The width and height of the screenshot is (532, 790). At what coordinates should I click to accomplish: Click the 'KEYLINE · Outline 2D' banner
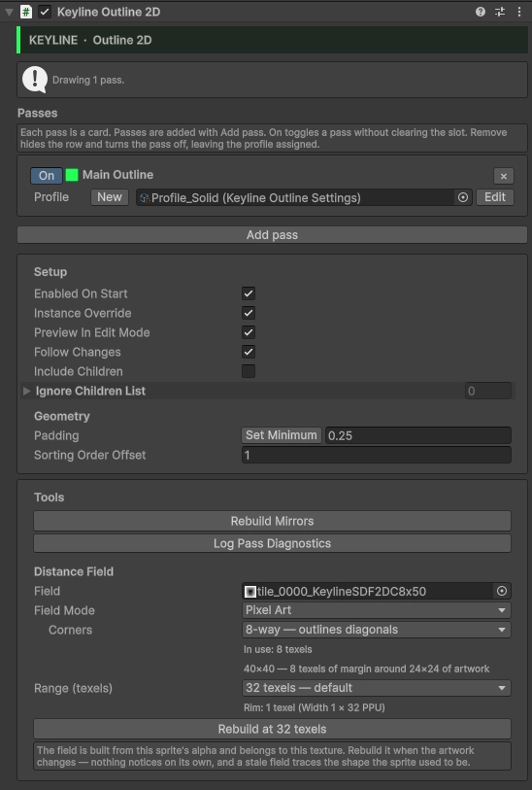(x=272, y=40)
